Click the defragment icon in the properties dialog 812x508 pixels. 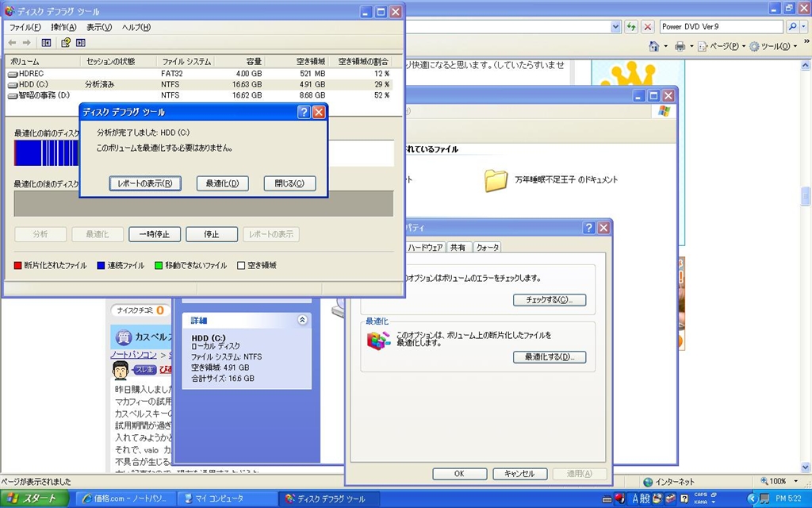click(378, 340)
